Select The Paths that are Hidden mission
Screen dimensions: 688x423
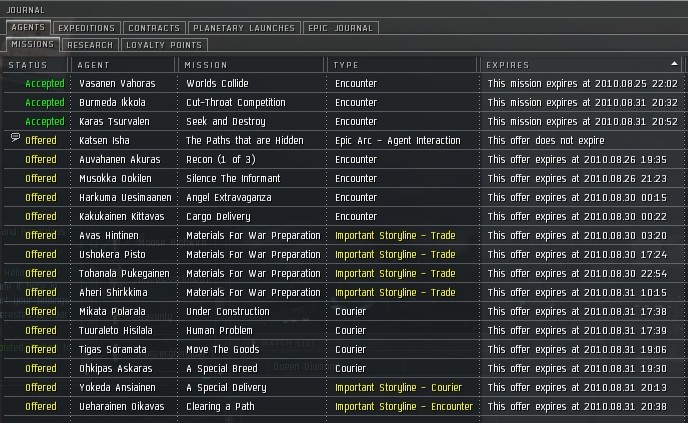click(x=246, y=140)
